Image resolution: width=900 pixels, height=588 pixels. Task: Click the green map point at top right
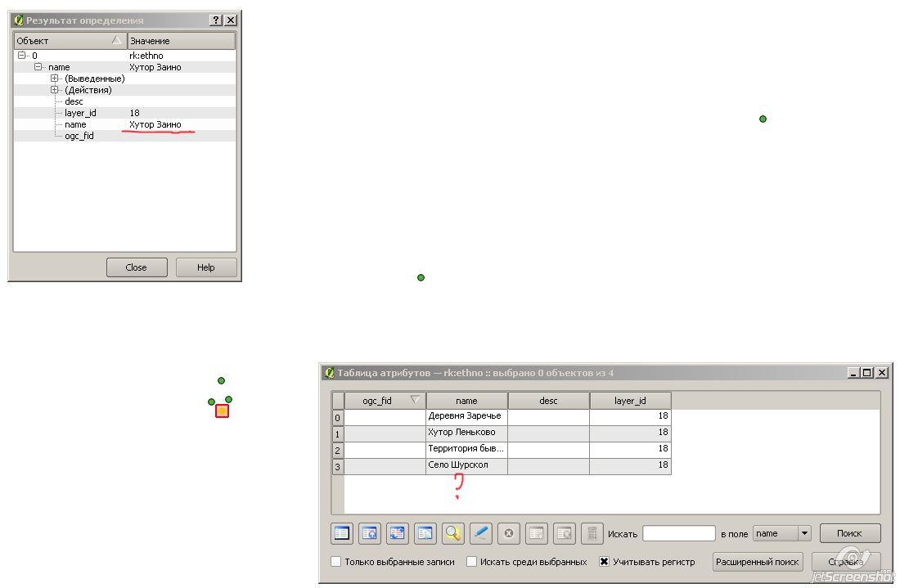(x=763, y=119)
